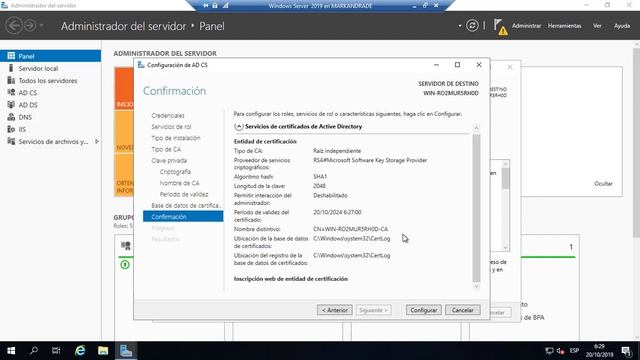Go to Nombre de CA step
Screen dimensions: 640x360
pyautogui.click(x=180, y=183)
